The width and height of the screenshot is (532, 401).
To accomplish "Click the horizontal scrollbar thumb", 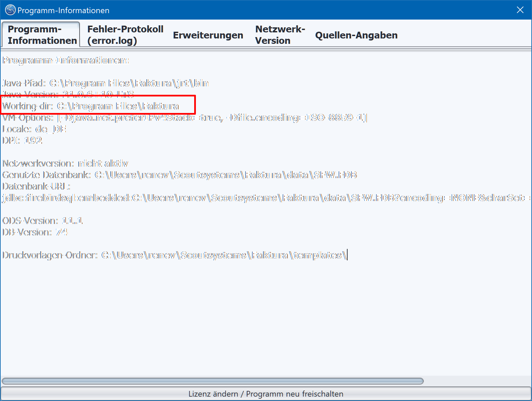I will click(x=212, y=381).
